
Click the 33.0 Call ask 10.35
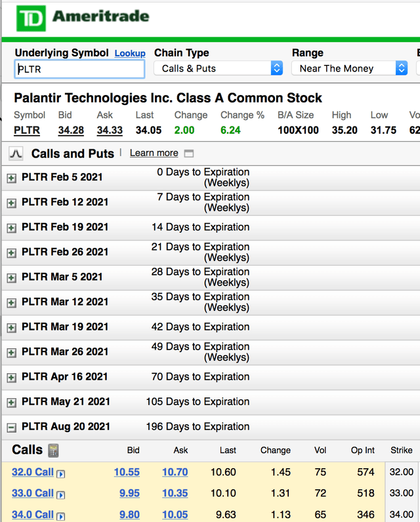point(175,493)
